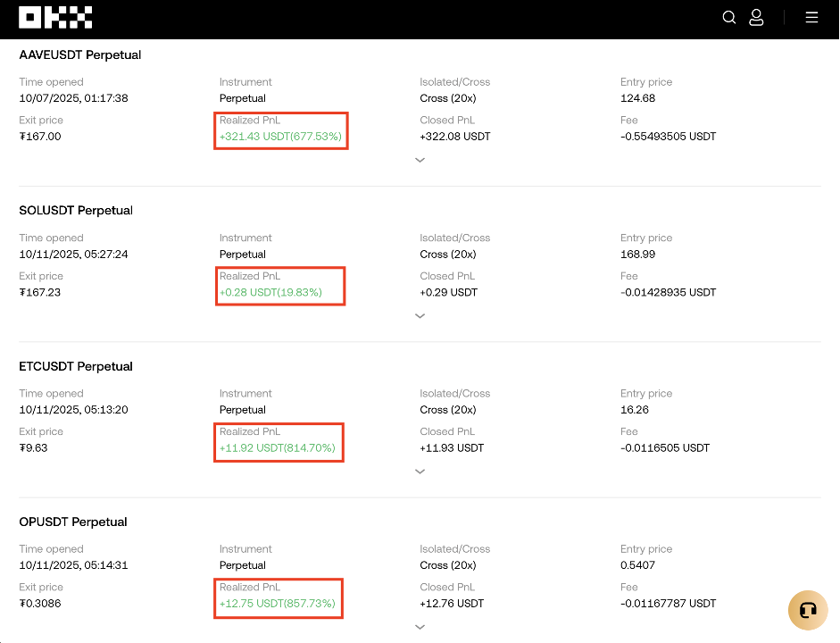Image resolution: width=840 pixels, height=643 pixels.
Task: Click the OKX logo
Action: 55,17
